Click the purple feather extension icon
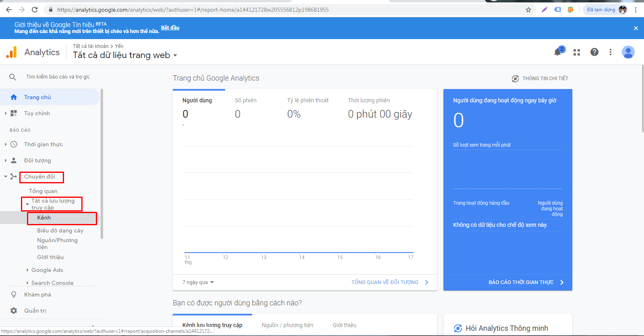Image resolution: width=644 pixels, height=336 pixels. tap(545, 10)
